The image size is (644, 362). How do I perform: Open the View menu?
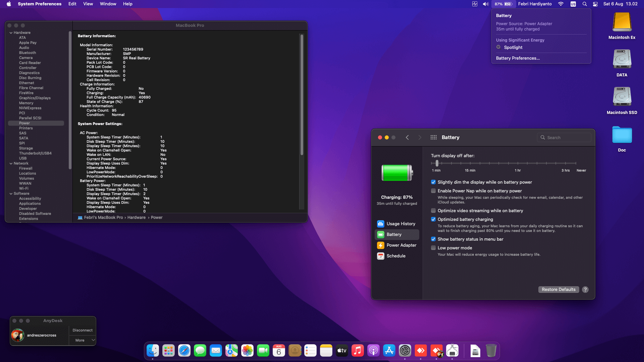pos(88,4)
